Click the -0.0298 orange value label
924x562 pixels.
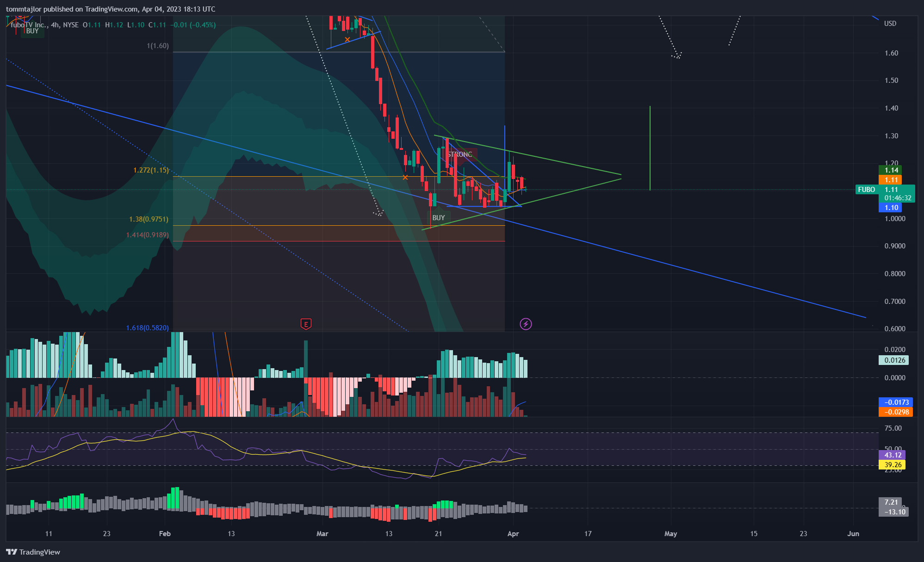point(896,412)
